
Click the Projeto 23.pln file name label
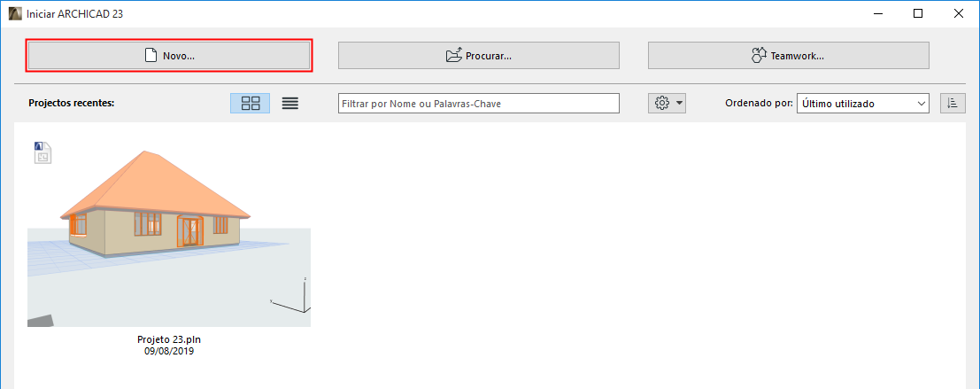[x=169, y=339]
